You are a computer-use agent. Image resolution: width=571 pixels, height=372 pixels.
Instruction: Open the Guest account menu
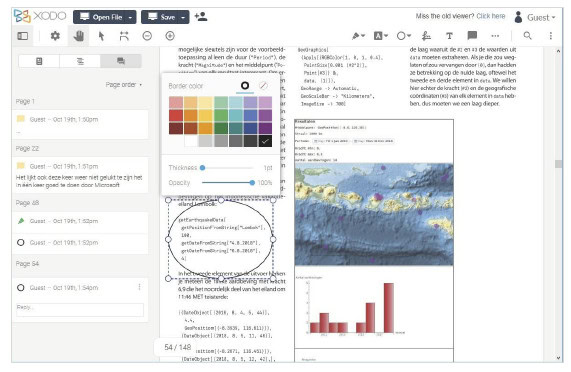click(x=535, y=17)
